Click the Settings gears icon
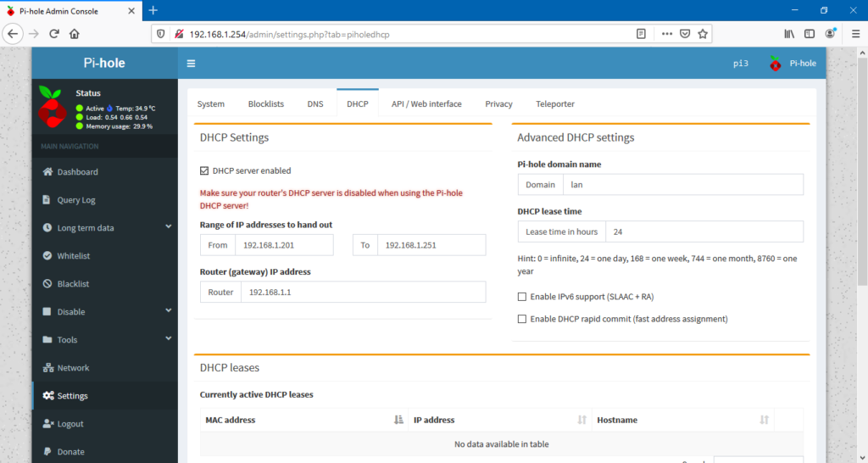The width and height of the screenshot is (868, 463). (48, 395)
